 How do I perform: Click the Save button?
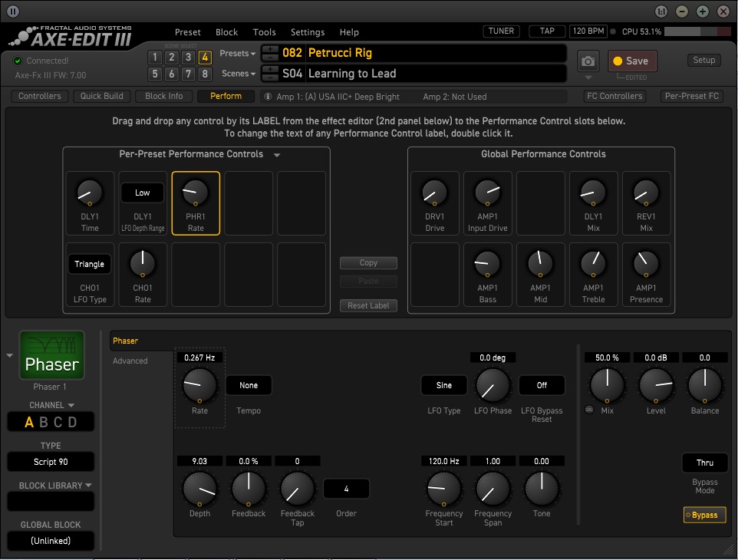pyautogui.click(x=632, y=61)
